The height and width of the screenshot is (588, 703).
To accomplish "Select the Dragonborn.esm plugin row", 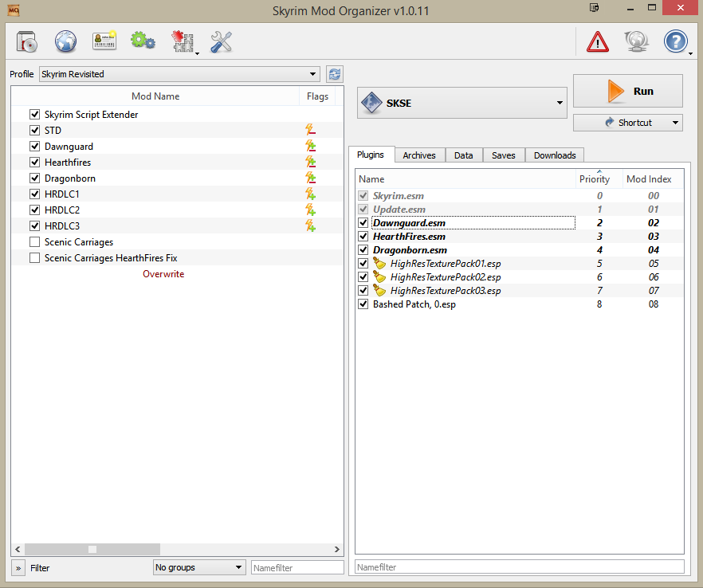I will (x=520, y=249).
